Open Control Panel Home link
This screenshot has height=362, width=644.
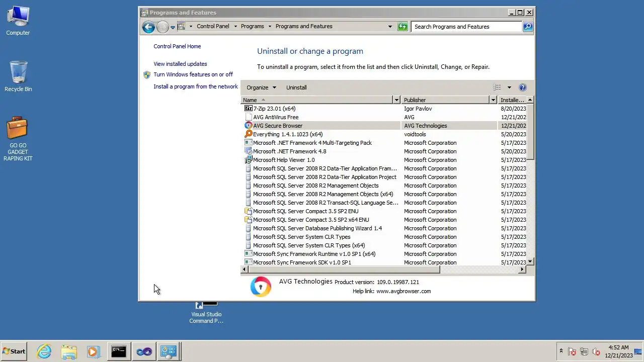177,46
